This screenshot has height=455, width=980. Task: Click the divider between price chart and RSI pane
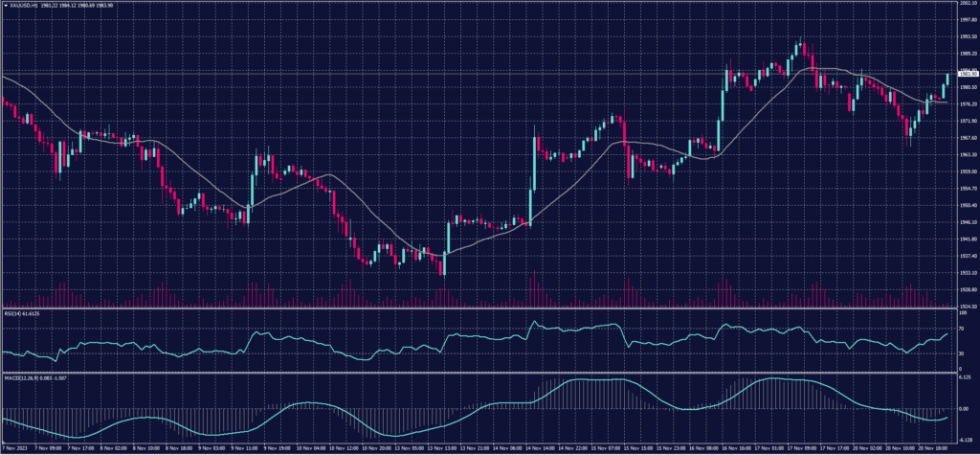click(x=479, y=308)
